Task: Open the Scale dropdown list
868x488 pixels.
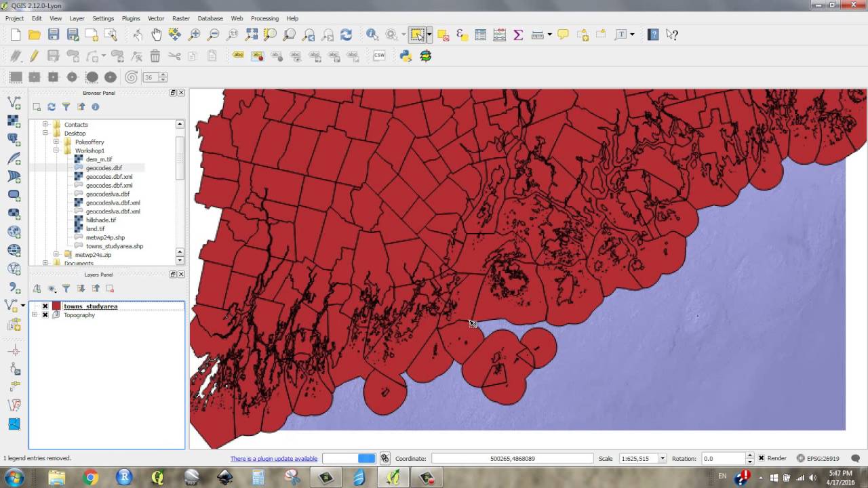Action: 663,459
